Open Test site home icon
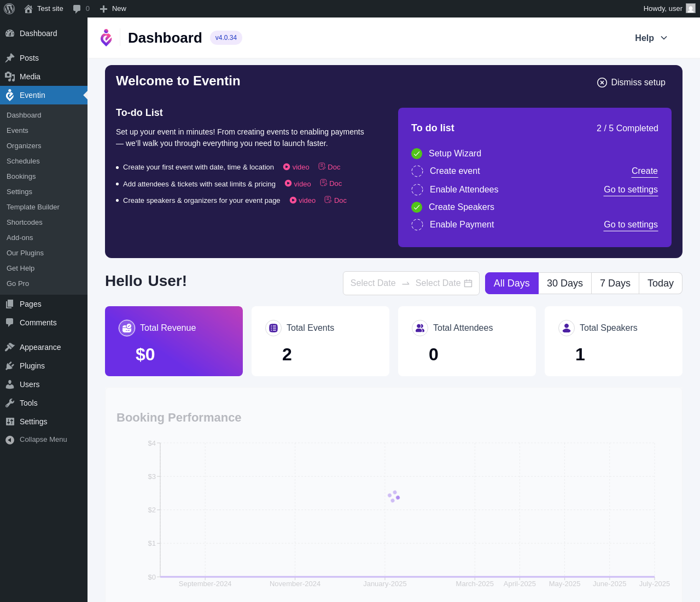700x602 pixels. (x=28, y=9)
